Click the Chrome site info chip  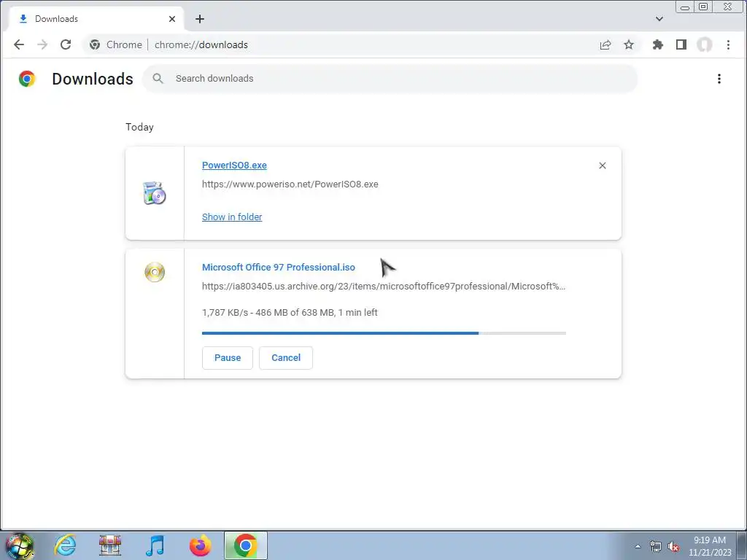click(x=116, y=44)
